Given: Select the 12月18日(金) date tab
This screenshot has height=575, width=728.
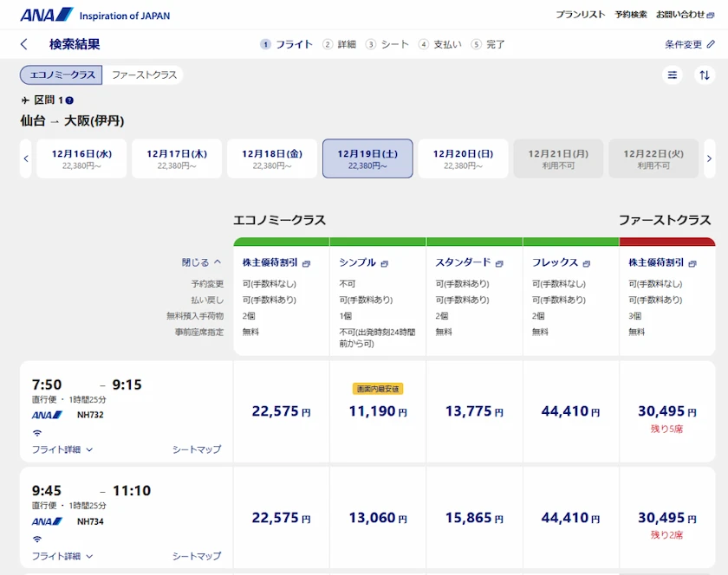Looking at the screenshot, I should click(272, 158).
